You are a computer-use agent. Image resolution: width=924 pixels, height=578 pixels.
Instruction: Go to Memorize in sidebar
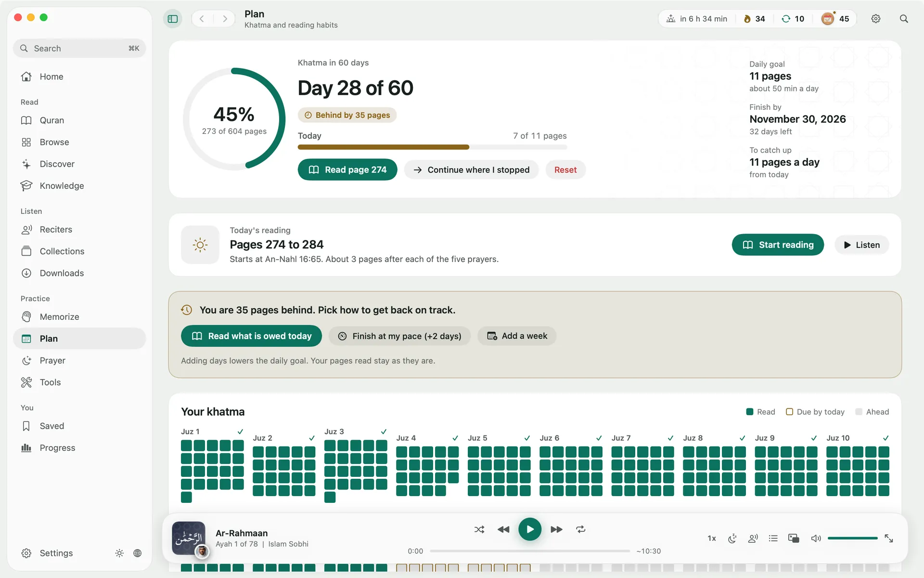tap(79, 317)
